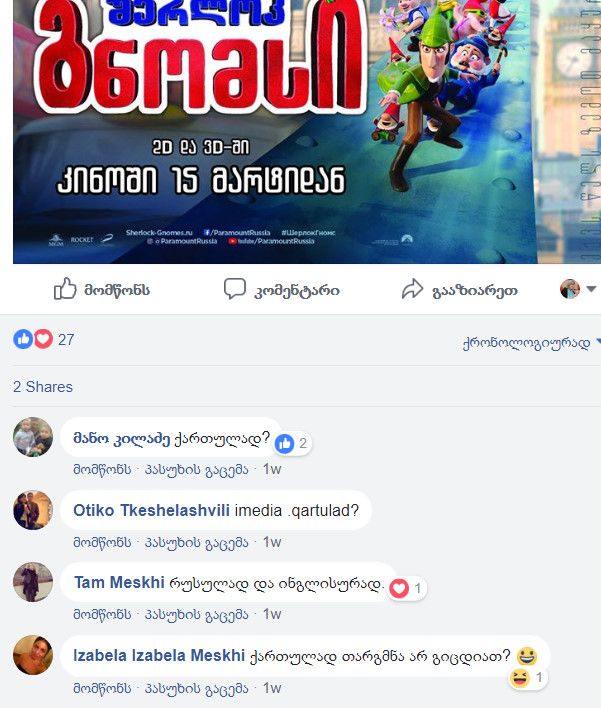The image size is (601, 708).
Task: Open Otiko Tkeshelashvili's profile name link
Action: coord(151,511)
